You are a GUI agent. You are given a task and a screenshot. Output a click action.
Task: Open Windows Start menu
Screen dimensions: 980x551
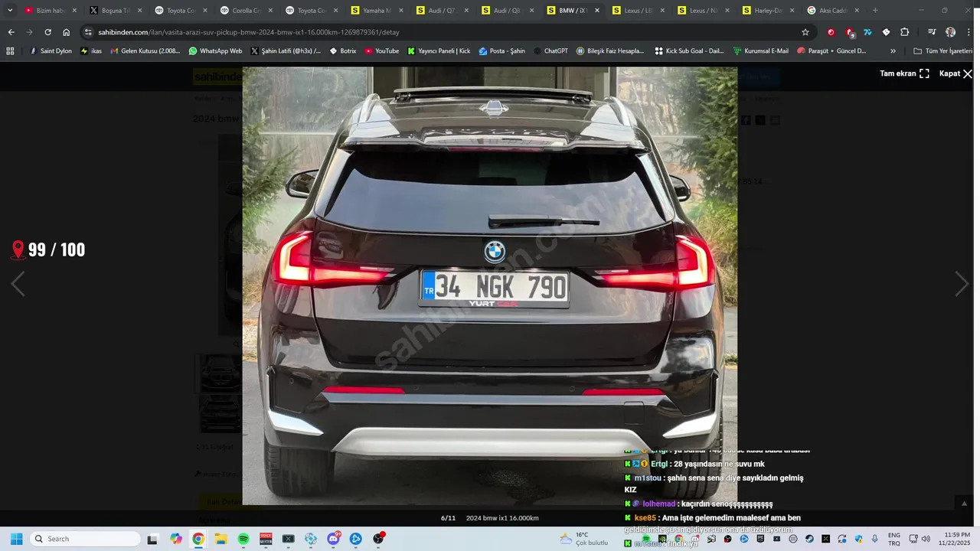click(x=16, y=539)
